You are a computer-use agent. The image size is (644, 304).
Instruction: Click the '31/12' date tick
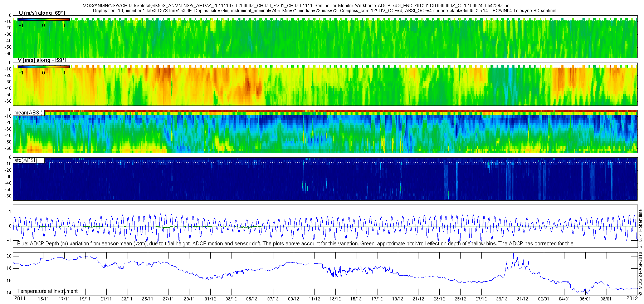coord(522,299)
